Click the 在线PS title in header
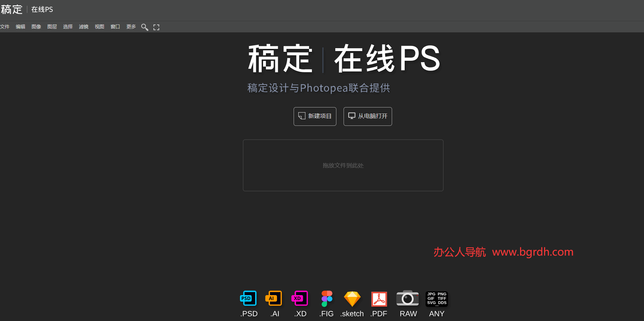Image resolution: width=644 pixels, height=321 pixels. [x=42, y=10]
